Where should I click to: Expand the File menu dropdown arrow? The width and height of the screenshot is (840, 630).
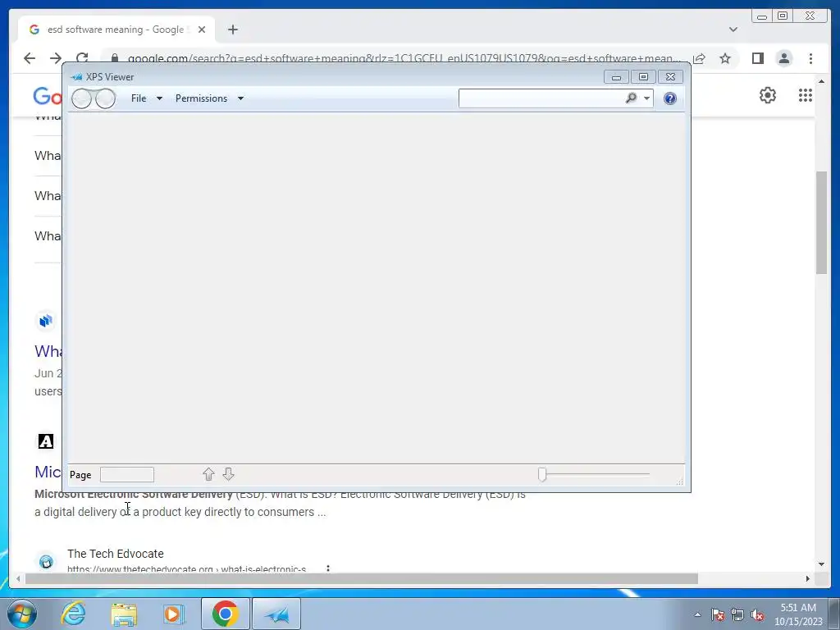click(159, 98)
